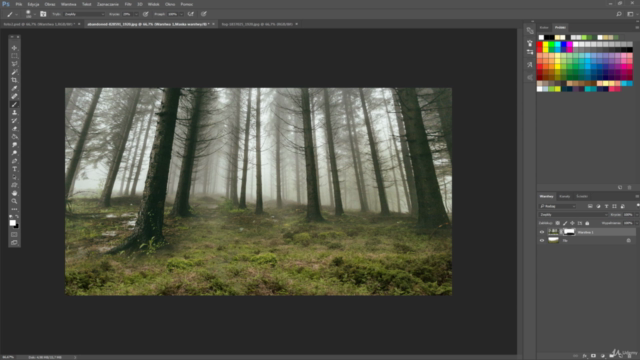Hide the Tło background layer
Screen dimensions: 640x360
tap(542, 240)
